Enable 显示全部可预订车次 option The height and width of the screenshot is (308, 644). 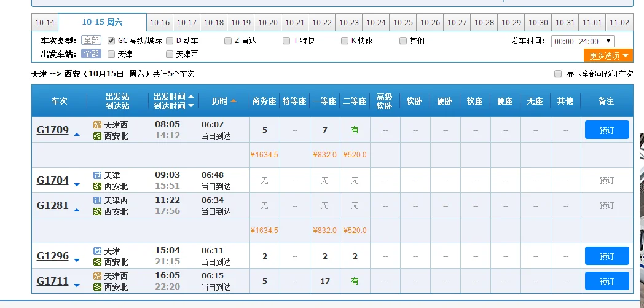558,74
